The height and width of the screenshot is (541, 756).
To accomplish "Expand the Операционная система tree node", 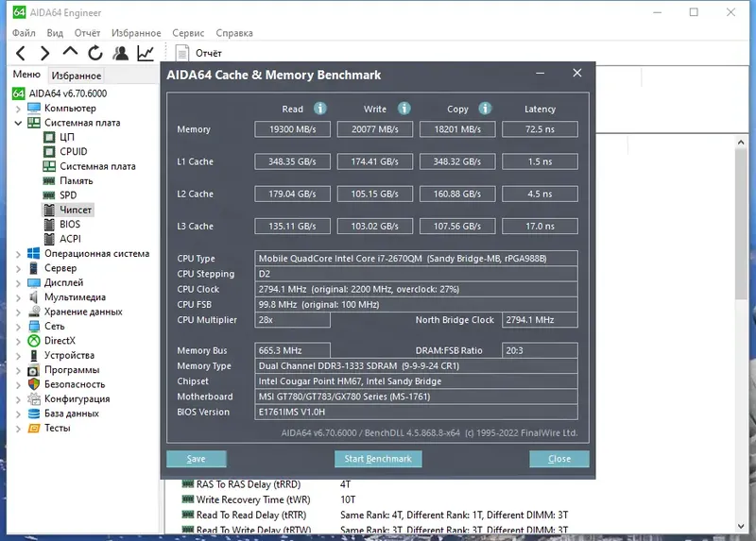I will [18, 254].
